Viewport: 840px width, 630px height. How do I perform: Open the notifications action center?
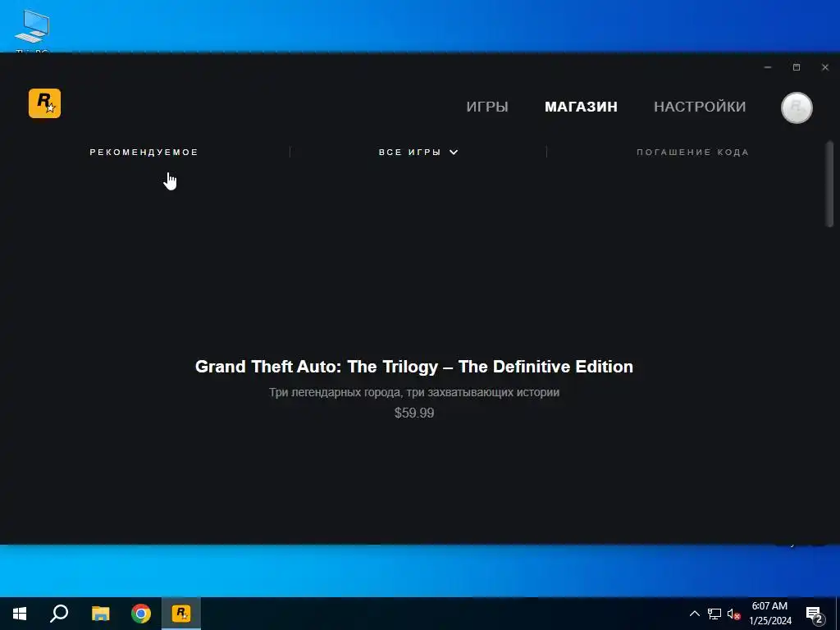click(815, 614)
